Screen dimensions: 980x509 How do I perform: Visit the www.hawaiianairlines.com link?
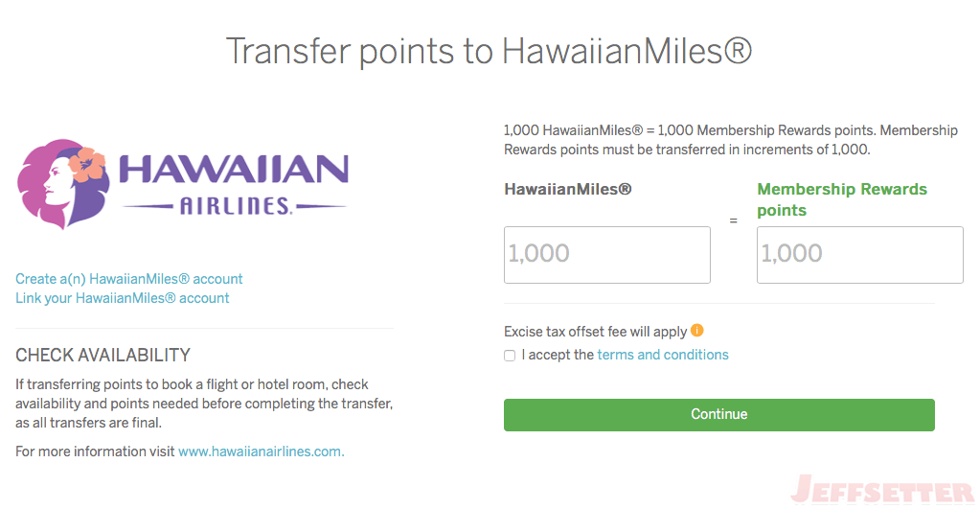click(x=262, y=451)
